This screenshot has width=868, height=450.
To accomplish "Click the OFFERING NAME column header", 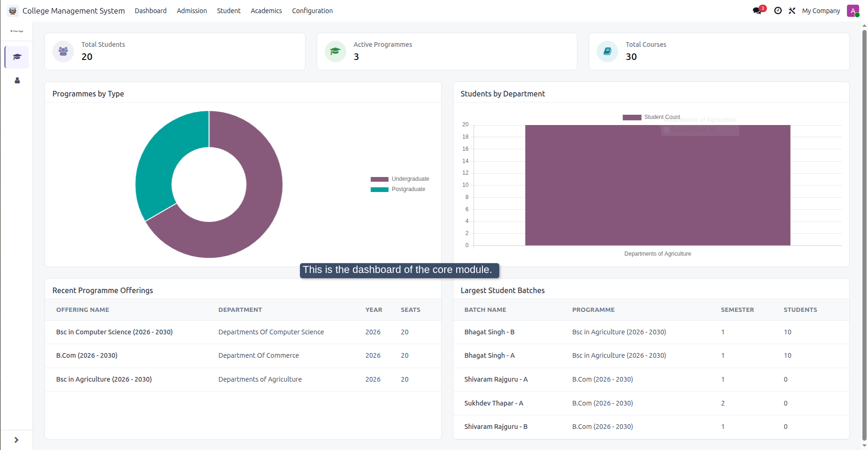I will pyautogui.click(x=83, y=310).
